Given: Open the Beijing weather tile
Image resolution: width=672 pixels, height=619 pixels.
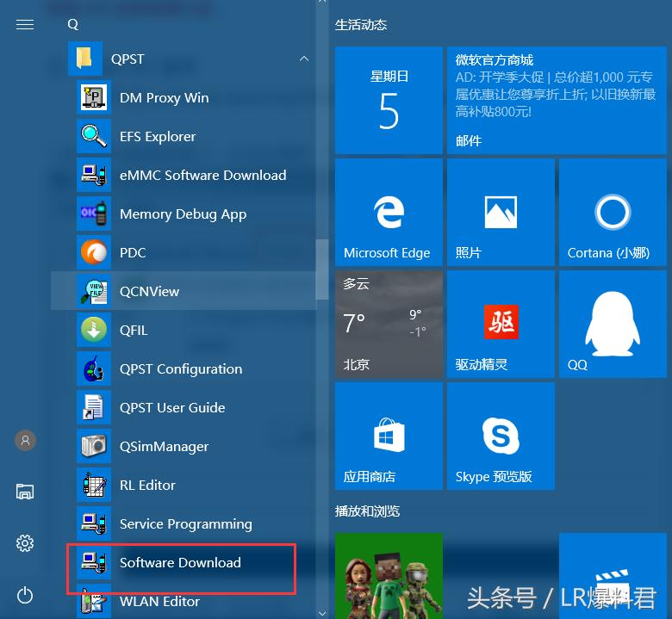Looking at the screenshot, I should [x=388, y=324].
